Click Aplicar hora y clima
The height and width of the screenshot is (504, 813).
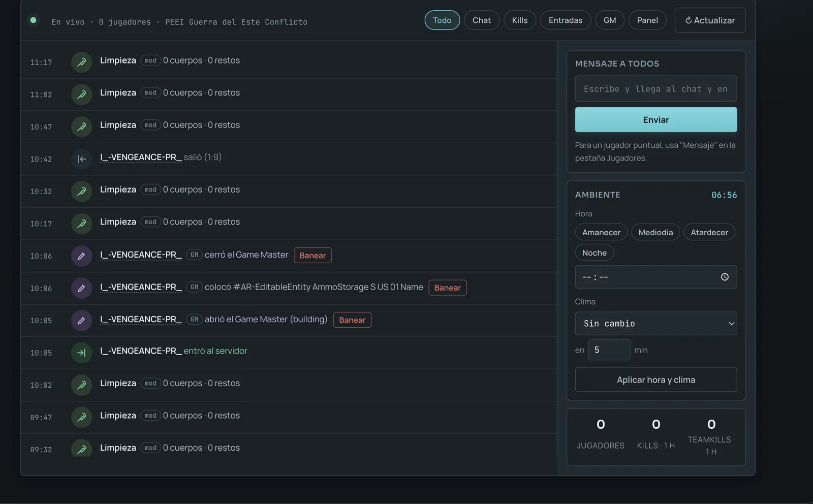pos(656,380)
